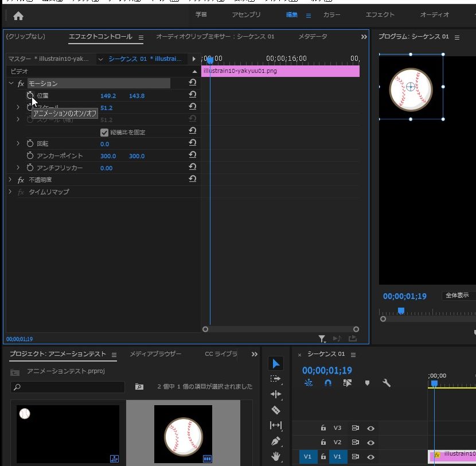Viewport: 476px width, 466px height.
Task: Toggle snap magnet in timeline
Action: [x=328, y=383]
